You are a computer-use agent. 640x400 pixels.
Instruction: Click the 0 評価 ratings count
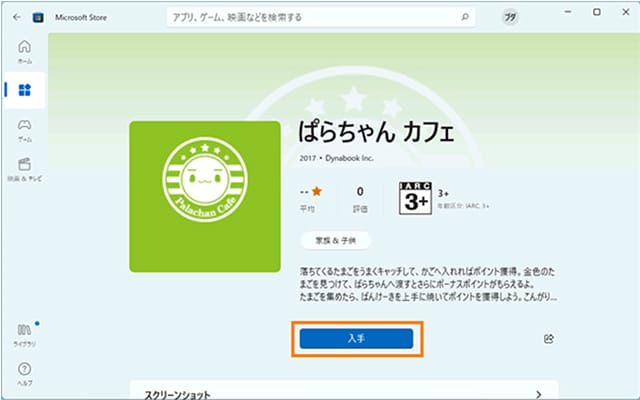click(360, 199)
